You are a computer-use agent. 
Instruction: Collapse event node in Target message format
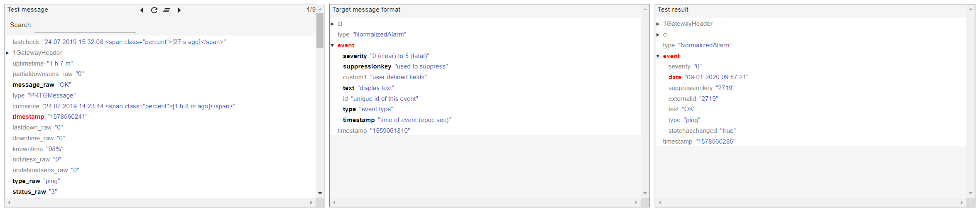click(333, 45)
